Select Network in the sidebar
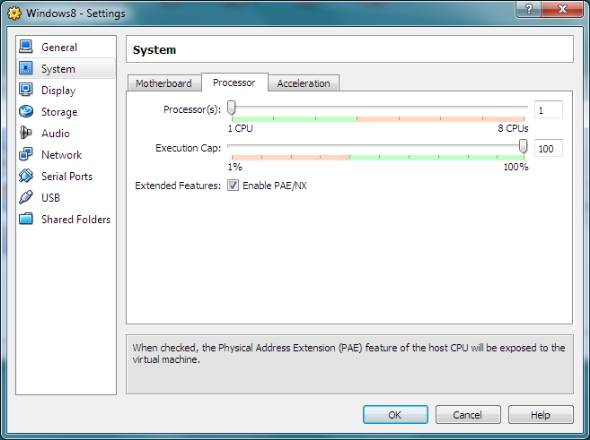 pyautogui.click(x=61, y=155)
